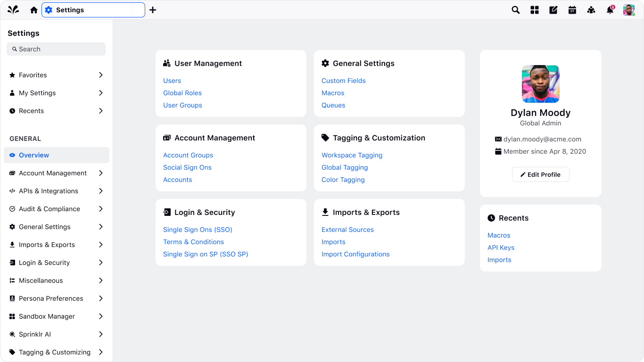Click the Settings search field
The width and height of the screenshot is (644, 362).
click(56, 49)
